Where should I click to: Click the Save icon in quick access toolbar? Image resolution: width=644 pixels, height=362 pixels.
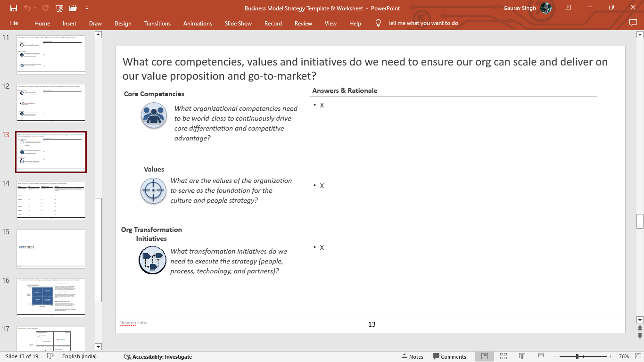point(14,8)
